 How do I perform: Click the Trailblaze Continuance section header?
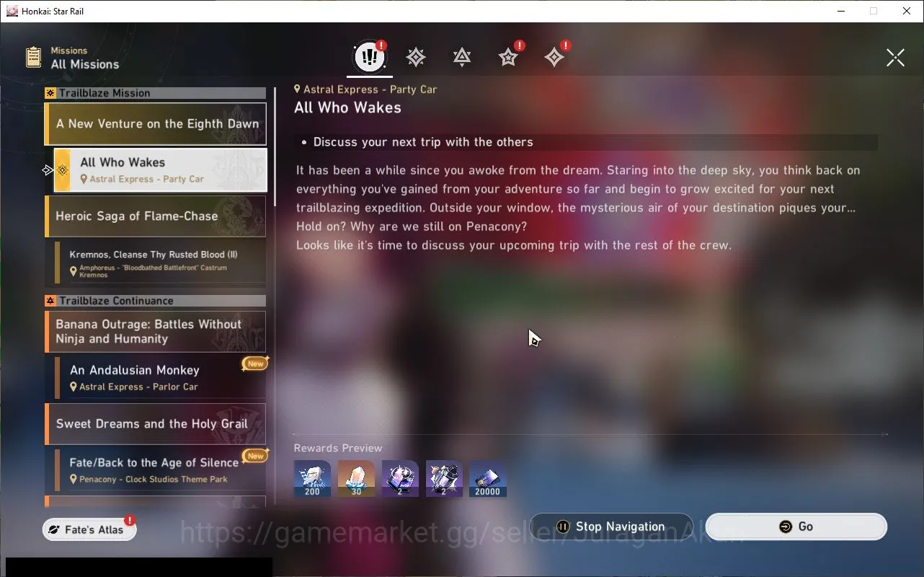156,301
